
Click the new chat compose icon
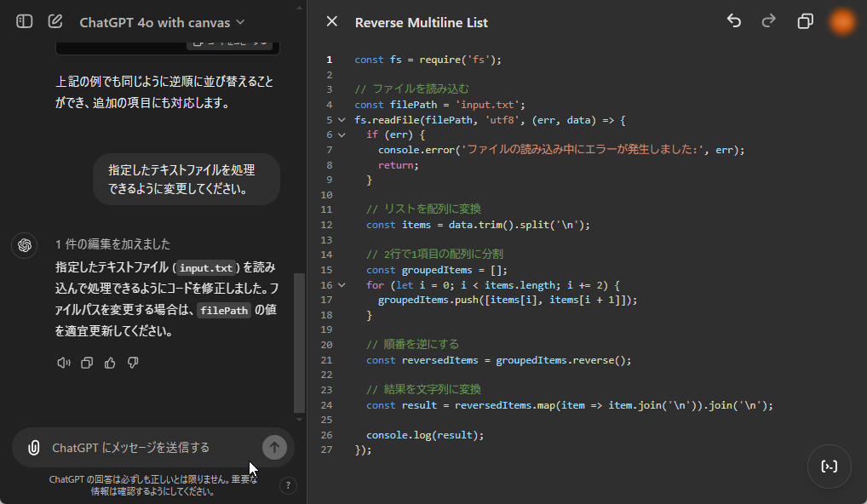[55, 23]
